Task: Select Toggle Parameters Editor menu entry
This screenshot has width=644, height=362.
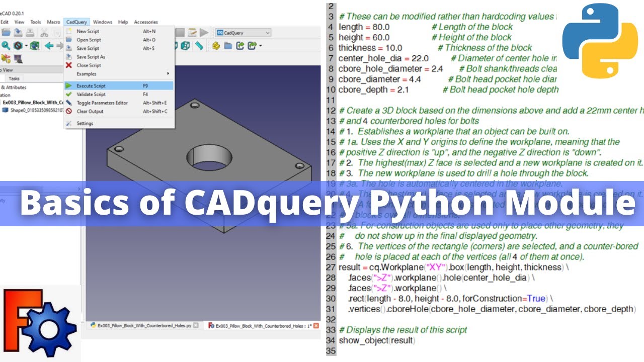Action: coord(119,103)
